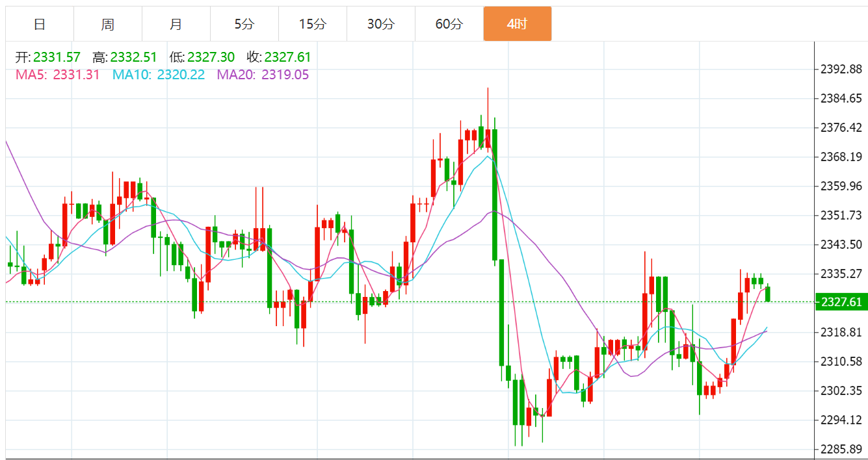
Task: Select the 周 weekly timeframe tab
Action: click(x=108, y=24)
